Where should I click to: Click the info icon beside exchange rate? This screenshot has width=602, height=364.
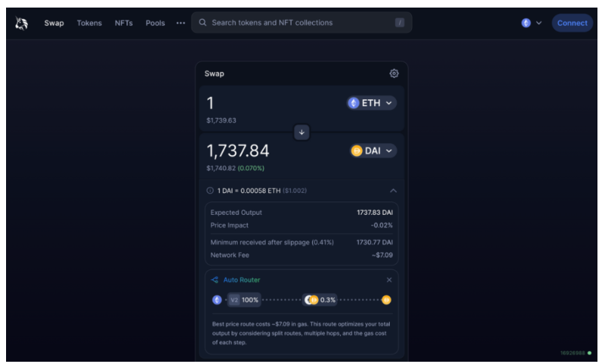pos(210,191)
